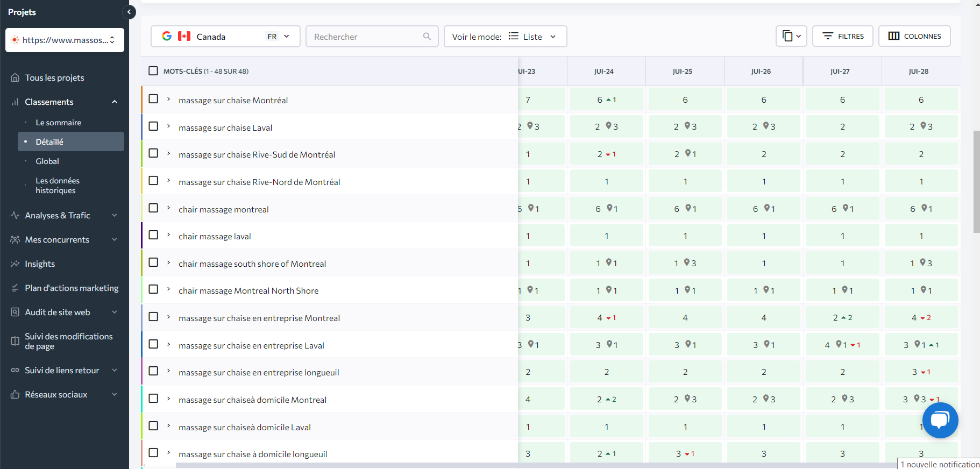
Task: Click the Plan d'actions marketing icon
Action: 15,288
